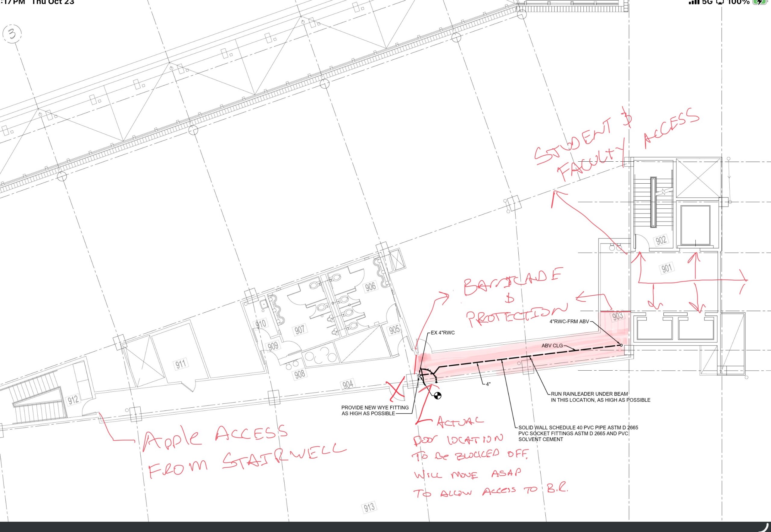Click the 'ABV CLG' pipe label
Screen dimensions: 771x532
pyautogui.click(x=552, y=346)
